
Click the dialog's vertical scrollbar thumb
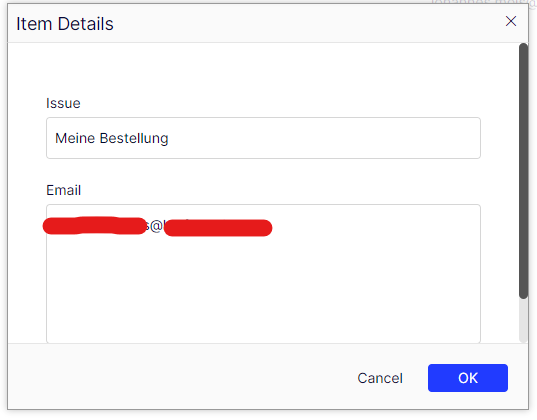click(x=523, y=171)
